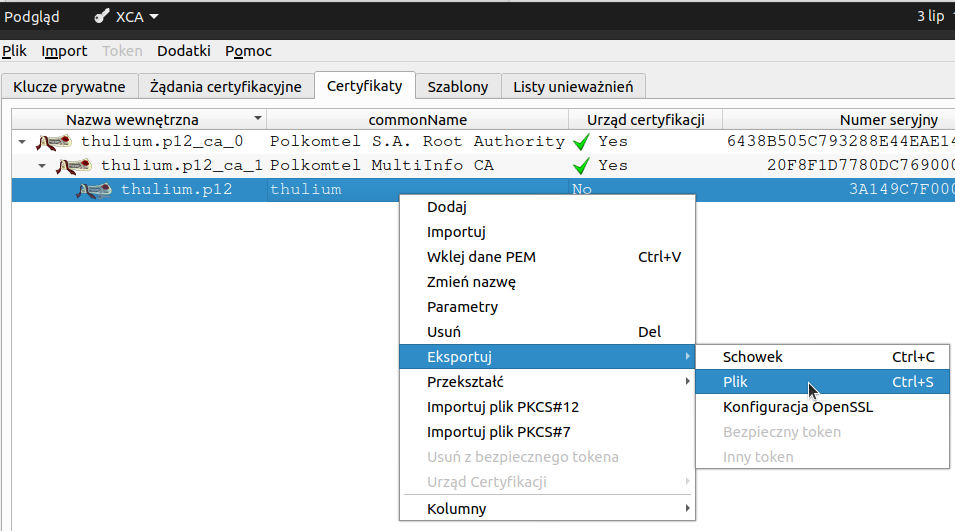The width and height of the screenshot is (955, 531).
Task: Open the Import menu
Action: (64, 51)
